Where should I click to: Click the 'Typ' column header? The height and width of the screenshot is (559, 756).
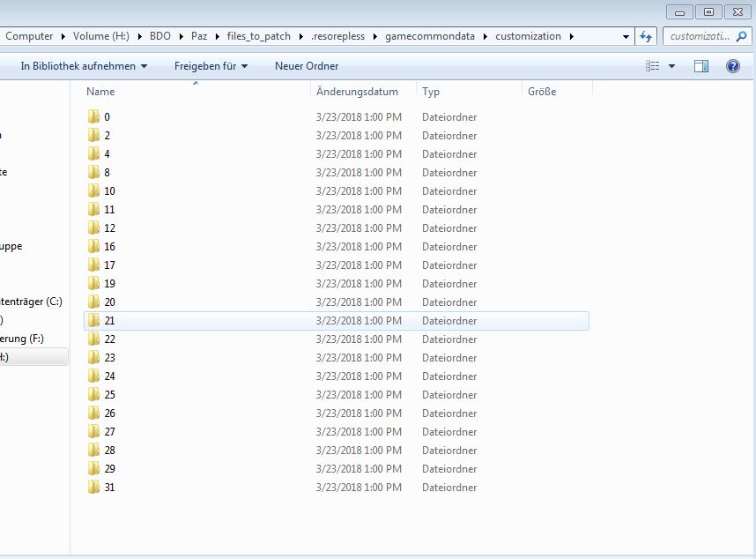click(431, 92)
